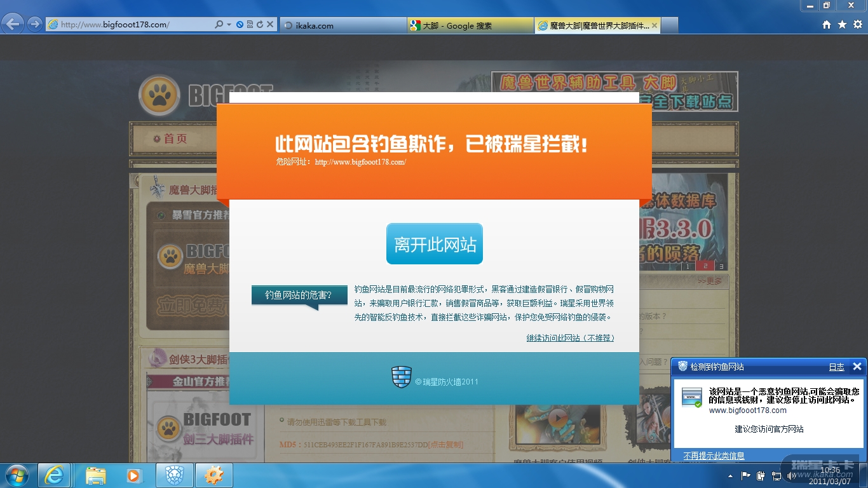Image resolution: width=868 pixels, height=488 pixels.
Task: Open the Windows Start menu
Action: [16, 475]
